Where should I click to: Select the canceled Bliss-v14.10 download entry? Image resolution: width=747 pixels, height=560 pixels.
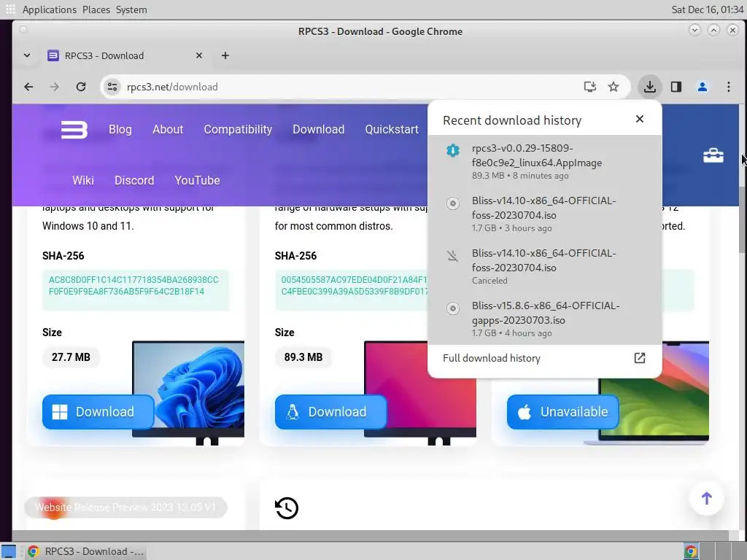pos(544,266)
